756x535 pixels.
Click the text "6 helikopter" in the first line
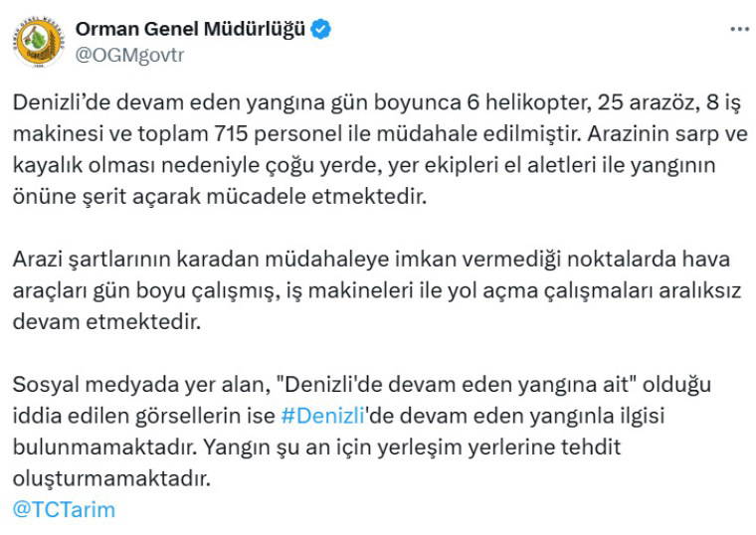tap(529, 103)
